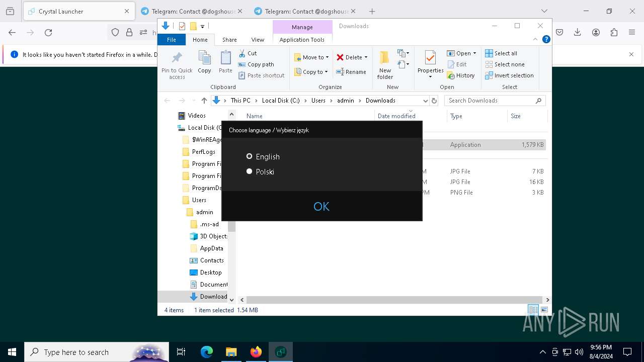Image resolution: width=644 pixels, height=362 pixels.
Task: Click the Up one level arrow
Action: click(204, 101)
